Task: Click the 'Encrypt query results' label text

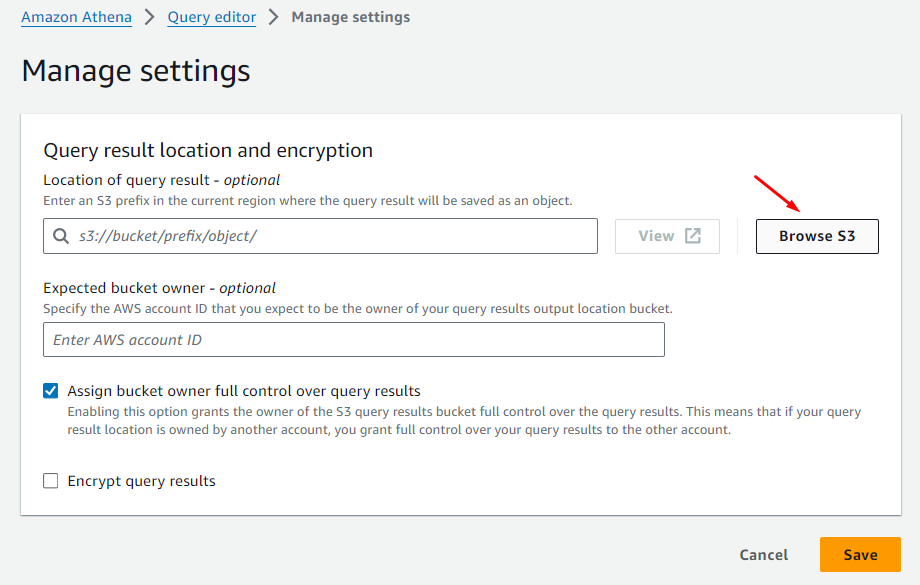Action: [x=141, y=481]
